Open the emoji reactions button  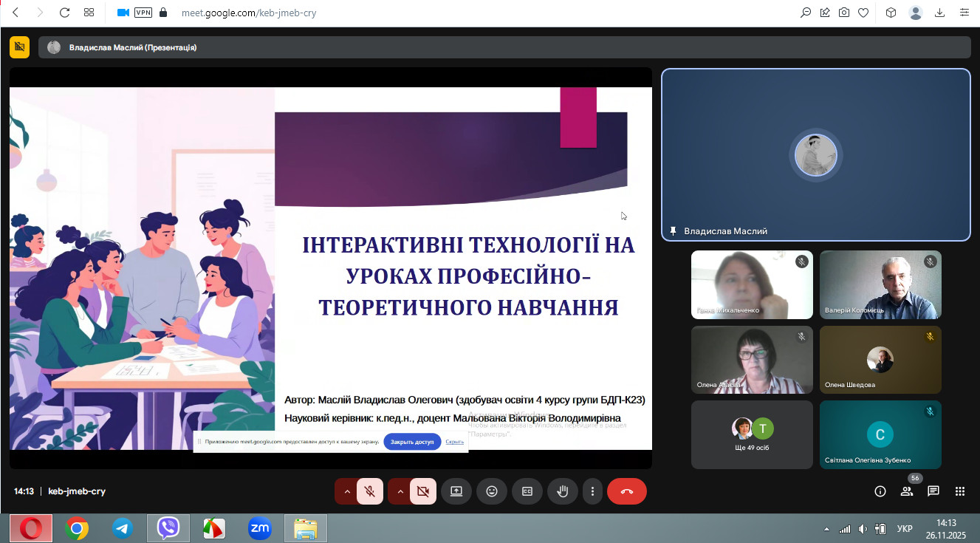tap(491, 491)
